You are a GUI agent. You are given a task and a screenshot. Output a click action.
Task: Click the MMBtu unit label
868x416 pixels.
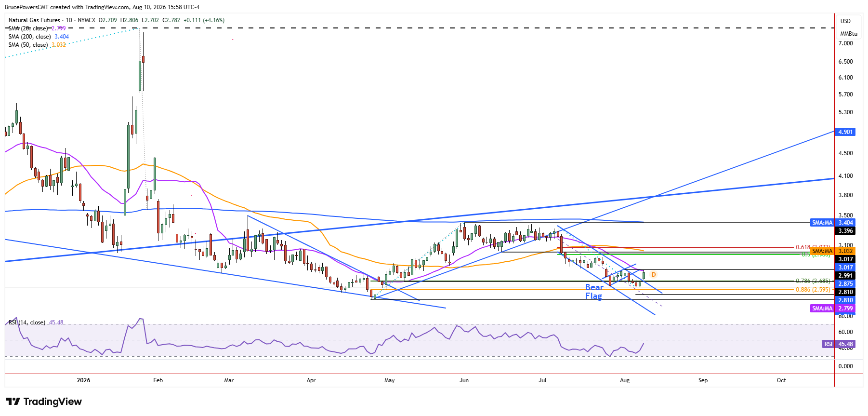[x=849, y=34]
